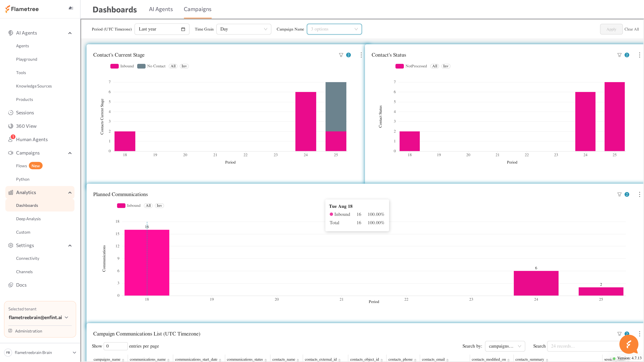Image resolution: width=644 pixels, height=362 pixels.
Task: Open selected tenant dropdown flametreebrain@enfint.ai
Action: [x=39, y=318]
